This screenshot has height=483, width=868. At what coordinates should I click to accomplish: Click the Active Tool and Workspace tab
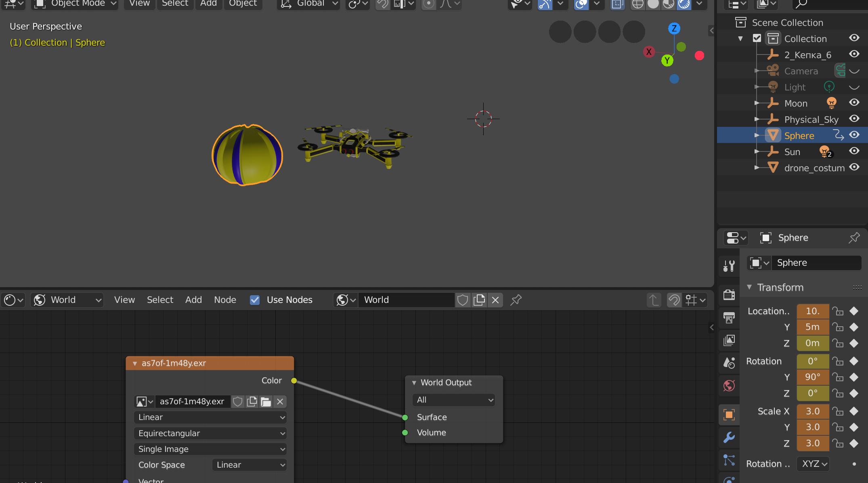[729, 266]
